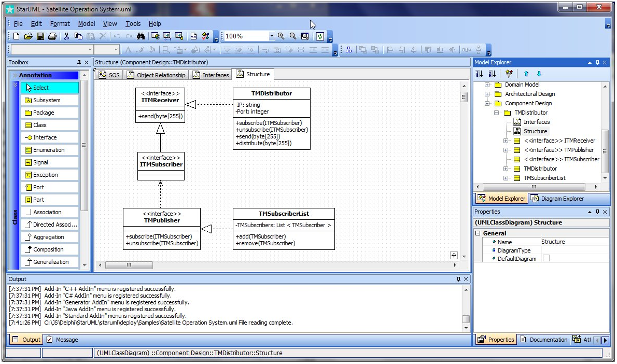The image size is (617, 364).
Task: Select the Interface tool in the Toolbox
Action: (x=49, y=137)
